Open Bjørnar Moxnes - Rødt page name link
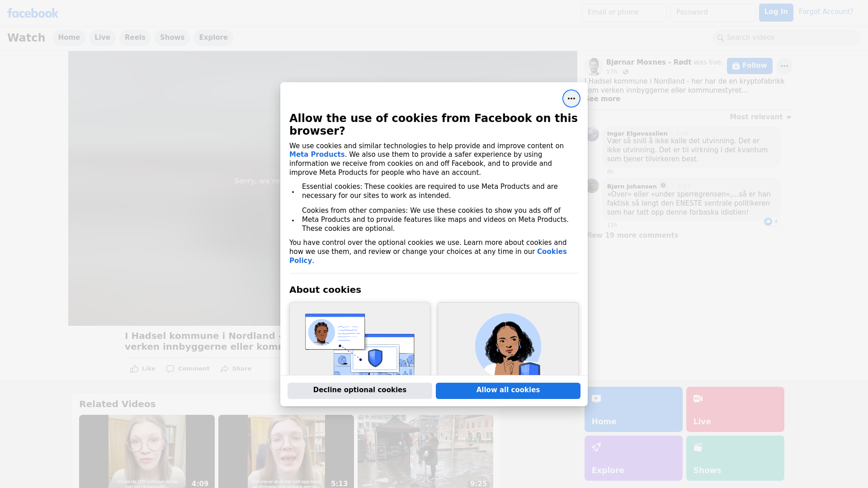Screen dimensions: 868x488 tap(649, 62)
